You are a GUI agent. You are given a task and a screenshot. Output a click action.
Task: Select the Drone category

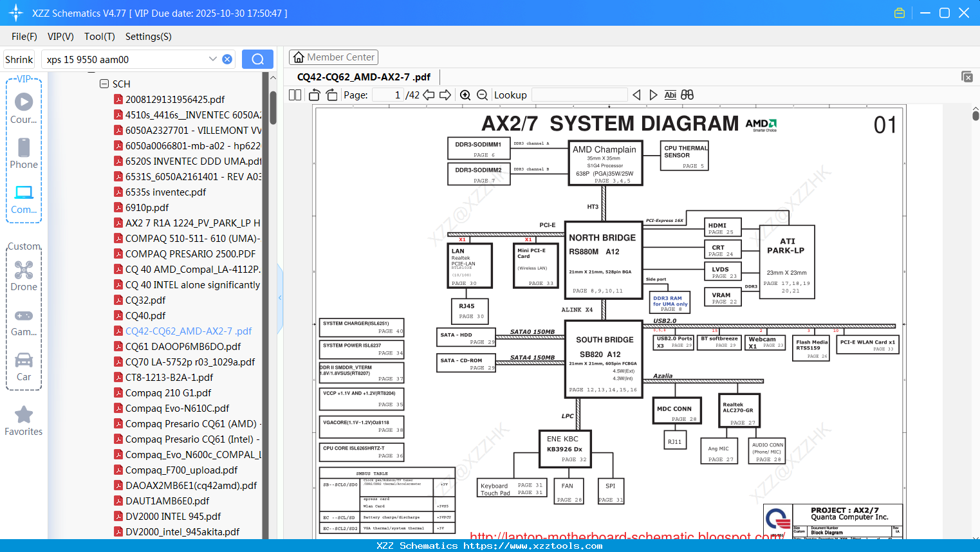pyautogui.click(x=24, y=276)
